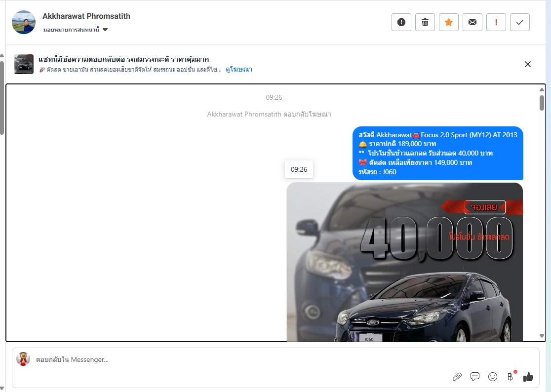Open the Baht payment request icon
The width and height of the screenshot is (551, 392).
[x=511, y=377]
